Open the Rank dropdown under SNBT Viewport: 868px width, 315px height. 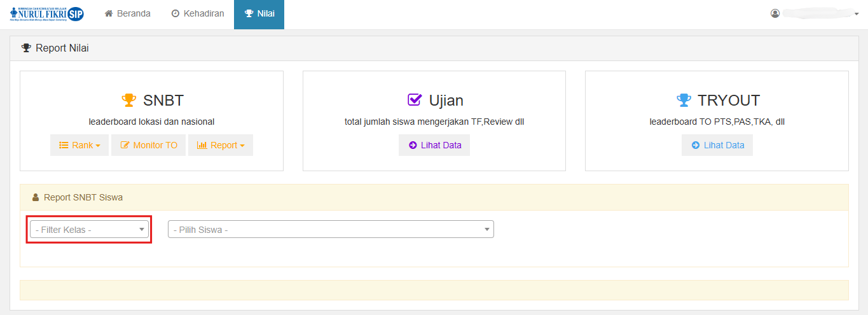pos(79,145)
